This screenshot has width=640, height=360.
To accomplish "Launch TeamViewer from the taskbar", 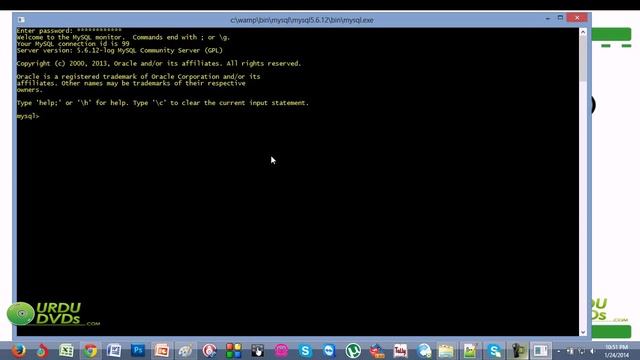I will [329, 351].
